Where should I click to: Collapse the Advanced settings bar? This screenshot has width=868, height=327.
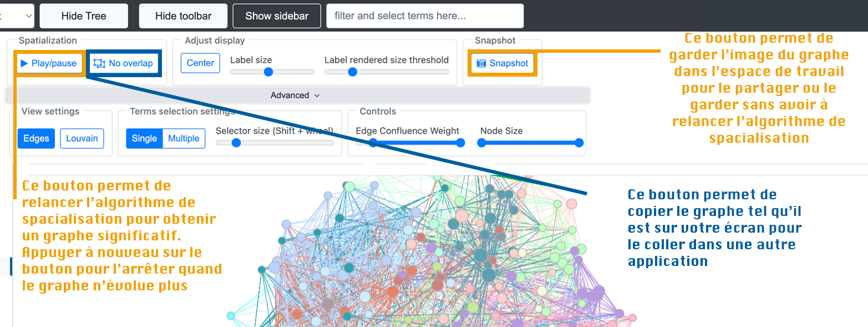[x=297, y=95]
